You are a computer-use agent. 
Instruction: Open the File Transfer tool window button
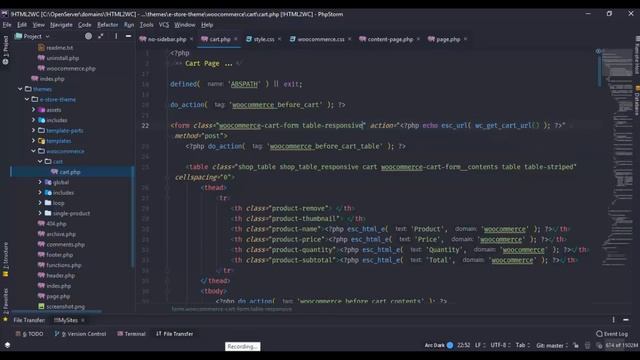pyautogui.click(x=175, y=333)
